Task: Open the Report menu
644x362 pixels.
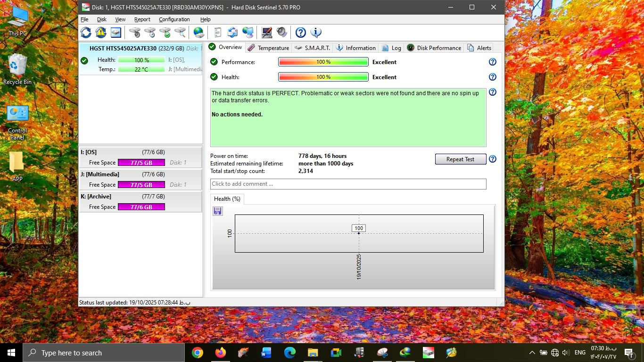Action: tap(142, 19)
